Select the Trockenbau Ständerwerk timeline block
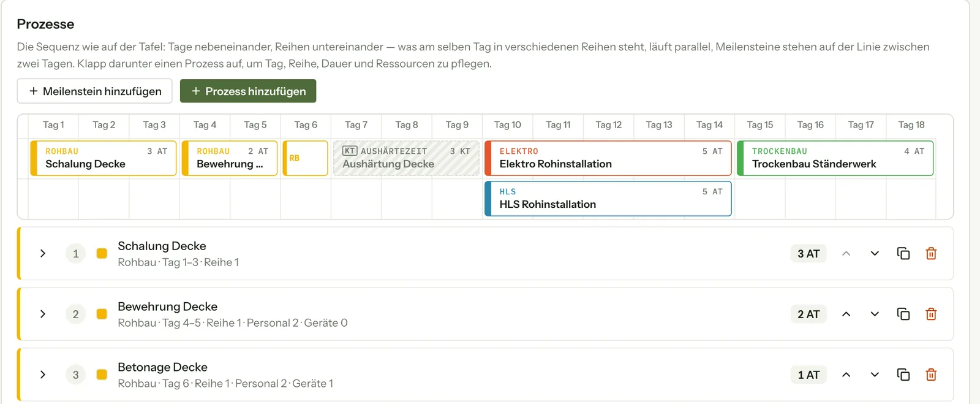This screenshot has width=980, height=404. pos(835,158)
